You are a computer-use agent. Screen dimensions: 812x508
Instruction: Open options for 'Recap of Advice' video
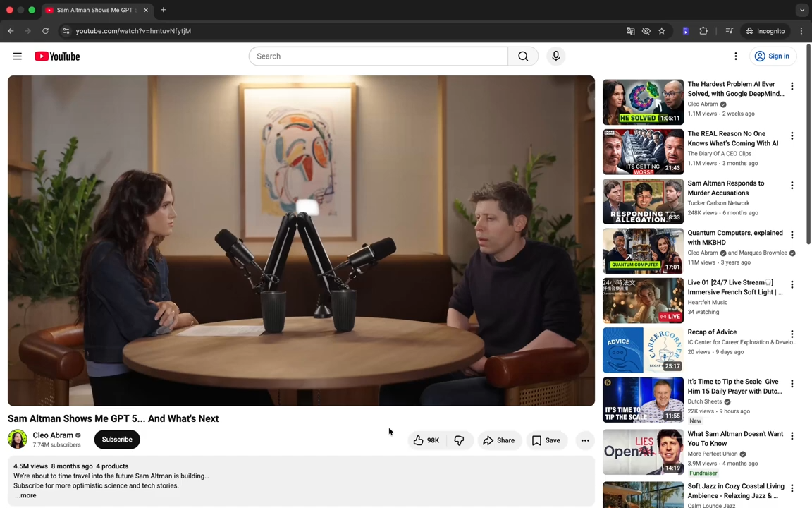[792, 334]
